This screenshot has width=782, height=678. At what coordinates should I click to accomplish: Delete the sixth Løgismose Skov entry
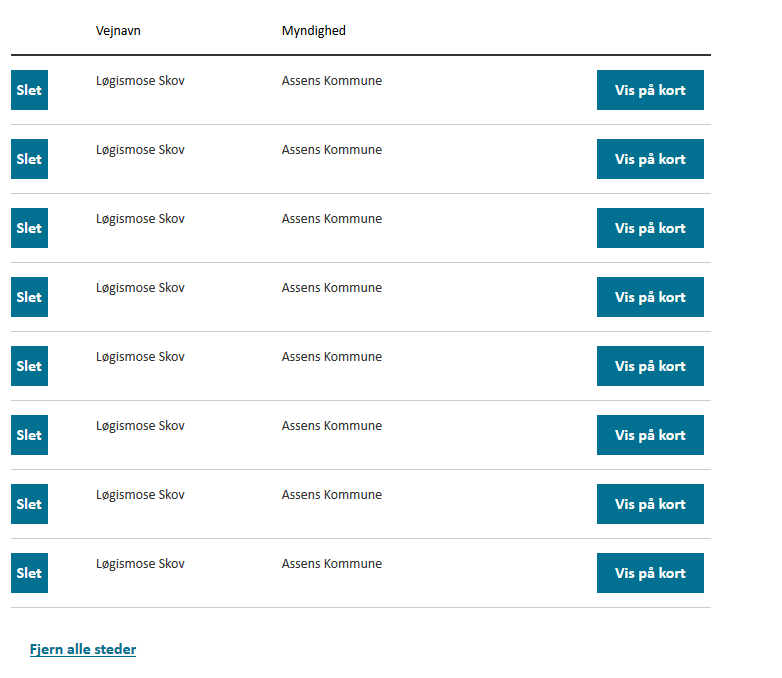[29, 435]
